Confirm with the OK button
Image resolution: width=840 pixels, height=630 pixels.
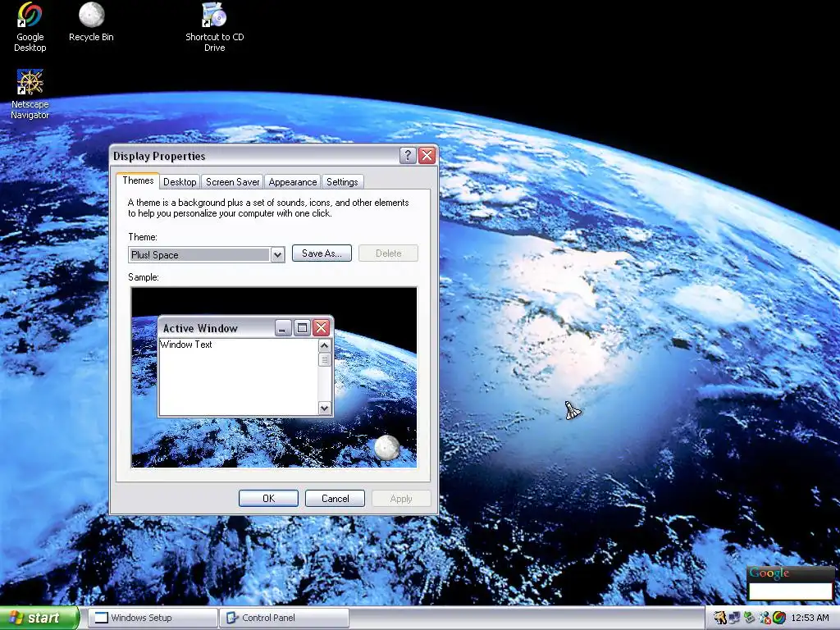(268, 498)
